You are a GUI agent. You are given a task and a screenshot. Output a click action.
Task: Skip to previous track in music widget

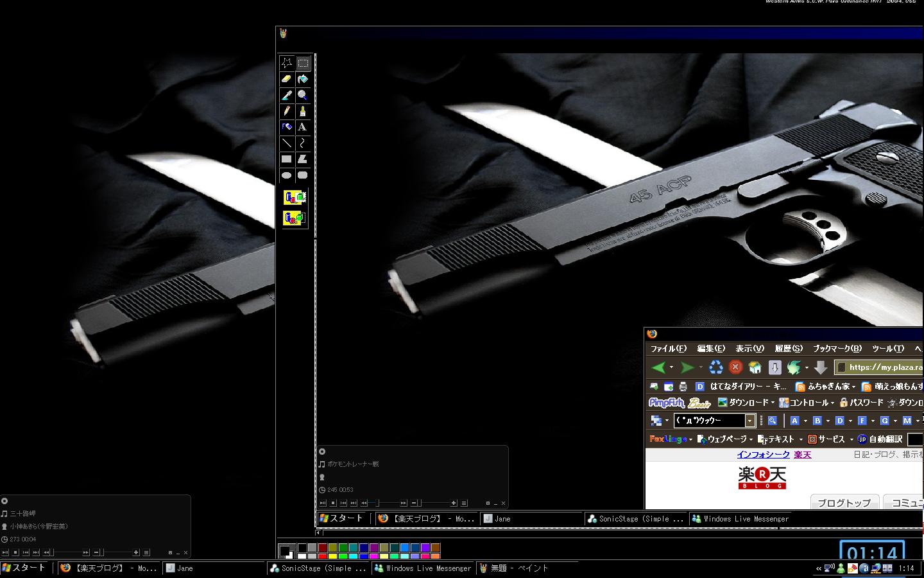(26, 552)
